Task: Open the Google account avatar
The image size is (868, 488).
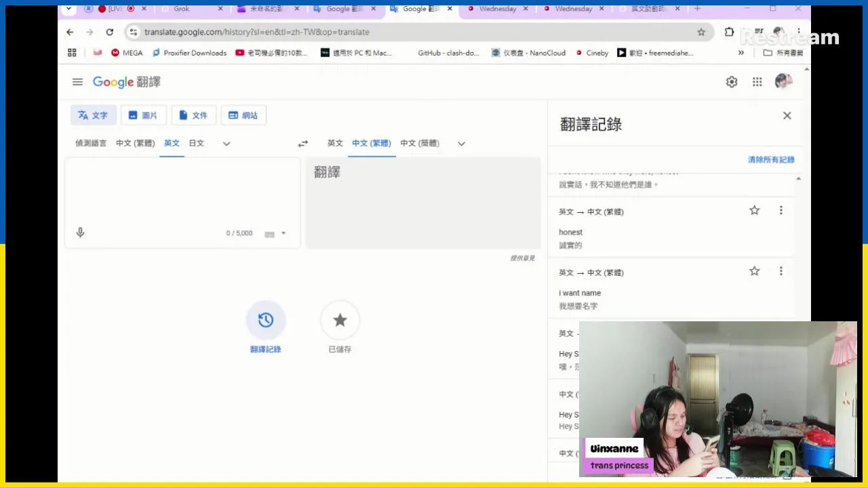Action: click(784, 82)
